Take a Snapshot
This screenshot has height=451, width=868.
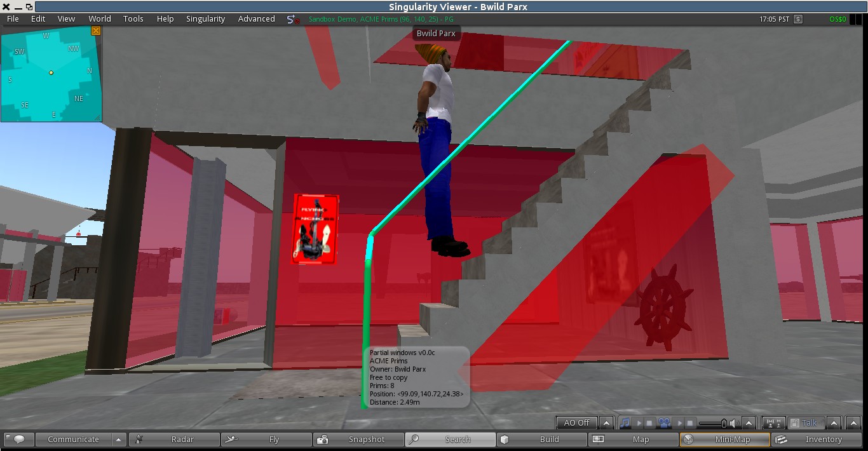click(x=358, y=439)
